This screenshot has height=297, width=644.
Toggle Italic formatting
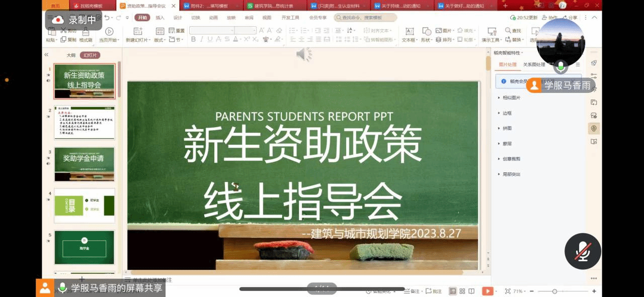coord(202,39)
